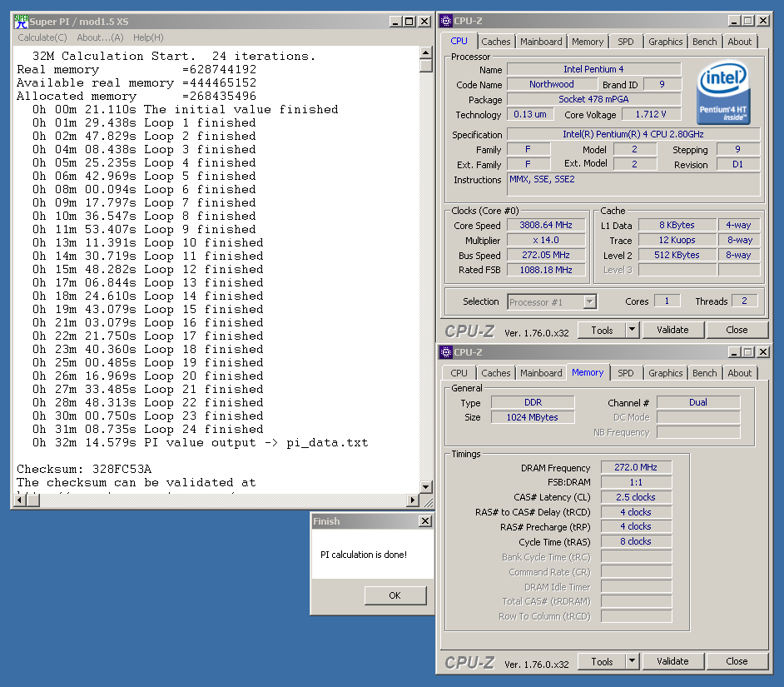Click the Super PI vertical scrollbar thumb
The image size is (784, 687).
[x=425, y=66]
